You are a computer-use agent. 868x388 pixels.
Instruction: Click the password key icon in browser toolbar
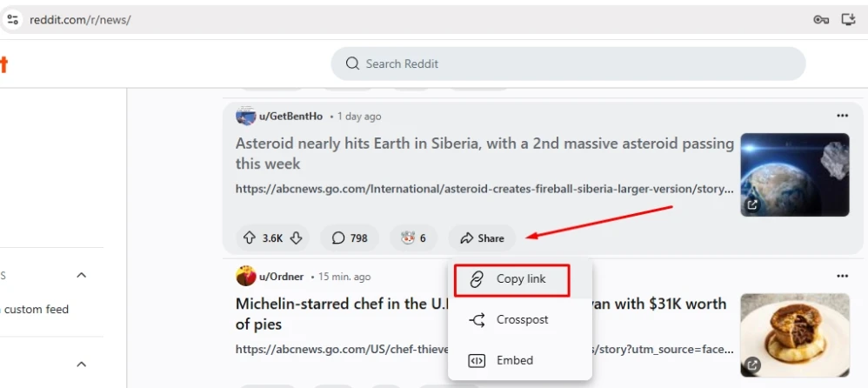tap(821, 19)
